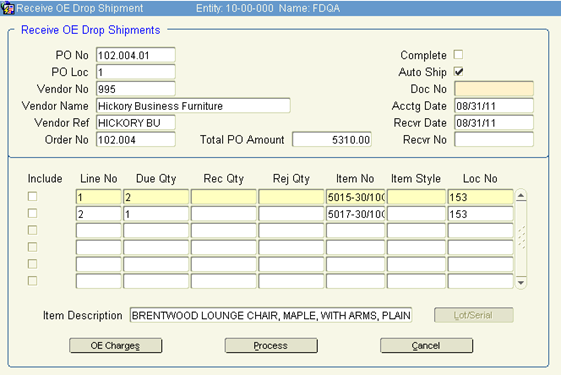This screenshot has width=561, height=375.
Task: Click the Lot/Serial button
Action: click(474, 315)
